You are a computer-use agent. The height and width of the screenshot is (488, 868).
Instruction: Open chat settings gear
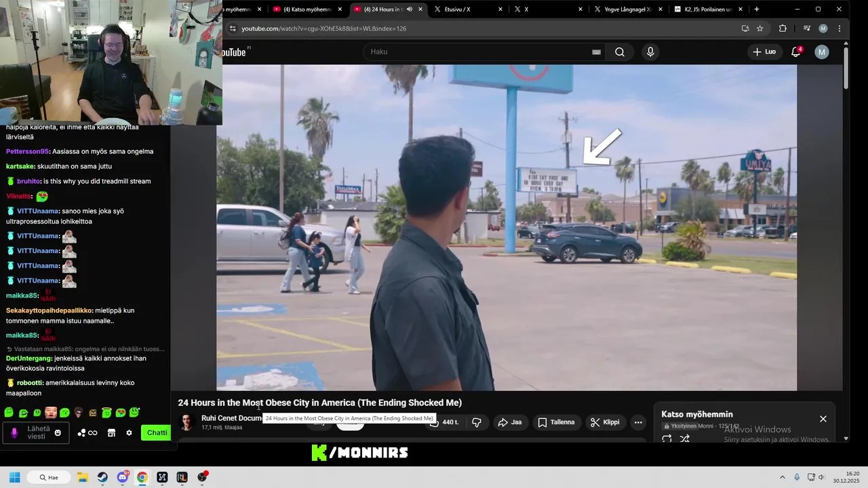129,433
